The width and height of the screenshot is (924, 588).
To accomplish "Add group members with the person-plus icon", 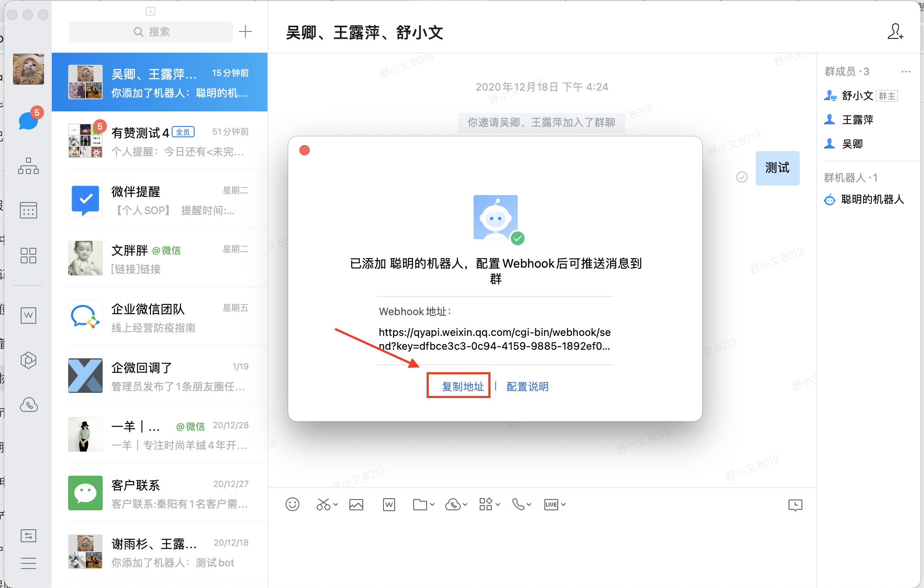I will click(x=895, y=32).
